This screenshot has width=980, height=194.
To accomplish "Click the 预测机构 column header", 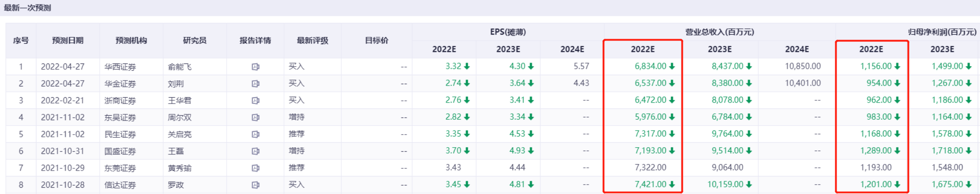I will click(131, 41).
